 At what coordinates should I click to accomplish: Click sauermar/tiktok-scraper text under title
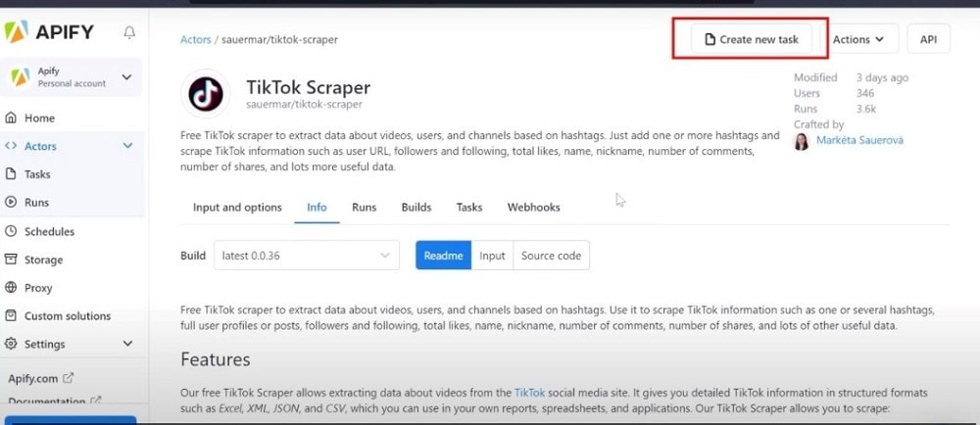point(305,104)
